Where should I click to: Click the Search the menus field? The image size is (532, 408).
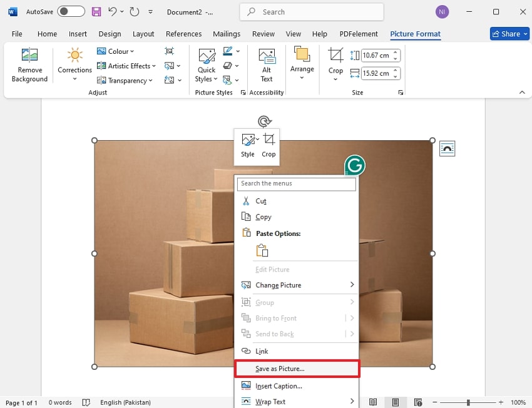[x=296, y=183]
